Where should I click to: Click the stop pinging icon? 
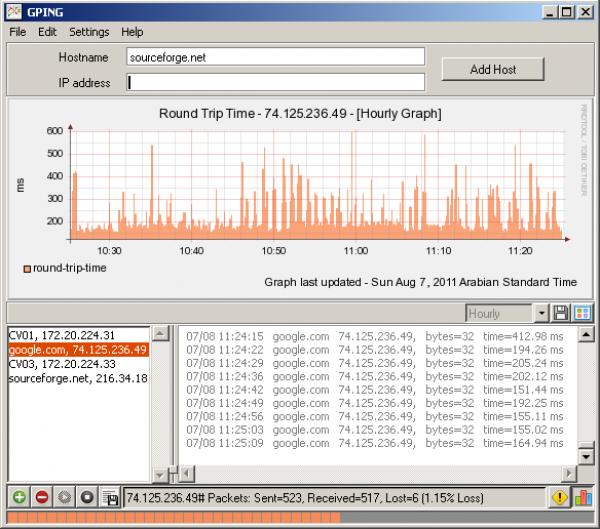pos(88,497)
